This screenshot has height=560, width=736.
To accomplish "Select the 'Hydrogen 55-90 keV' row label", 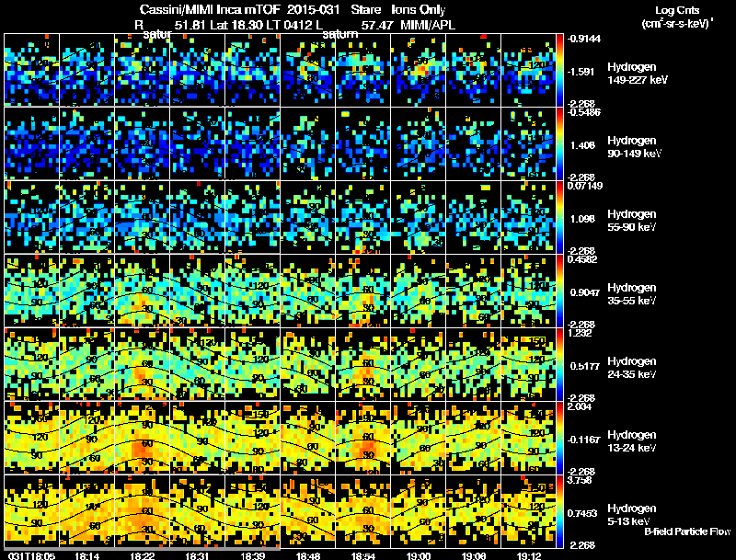I will pos(632,221).
